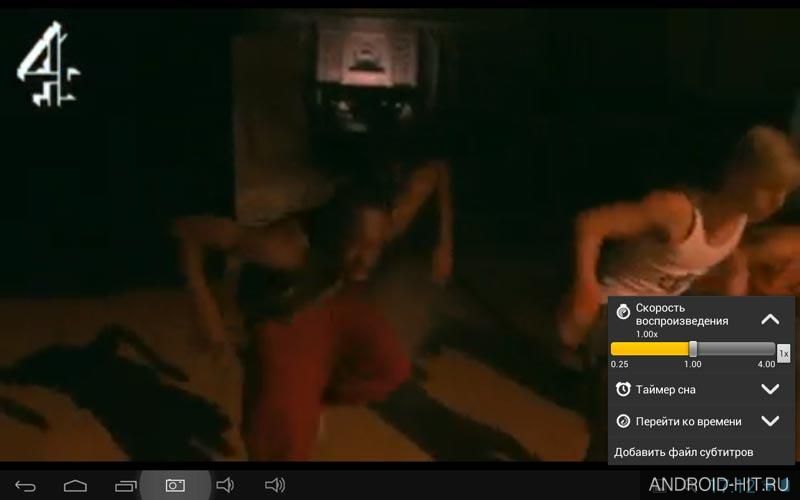Click the go-to-time compass icon
Viewport: 800px width, 500px height.
click(x=623, y=421)
